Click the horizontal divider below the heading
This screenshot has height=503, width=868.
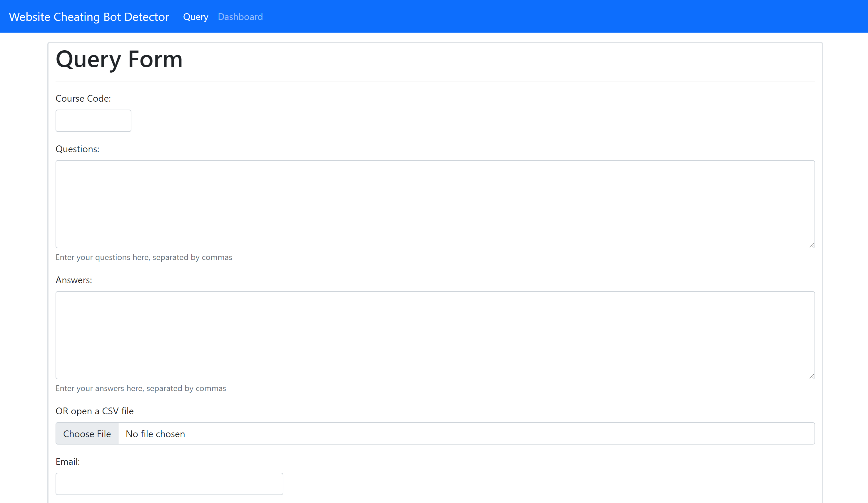click(435, 81)
